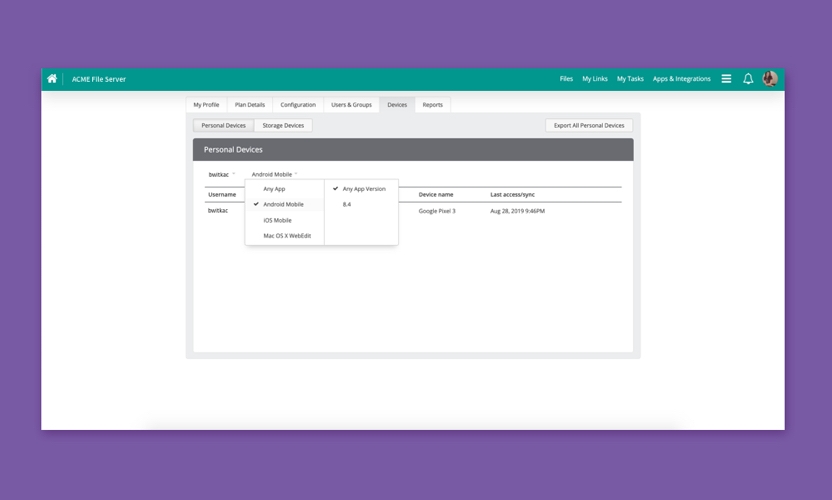Image resolution: width=832 pixels, height=500 pixels.
Task: Click the home icon in header
Action: 52,79
